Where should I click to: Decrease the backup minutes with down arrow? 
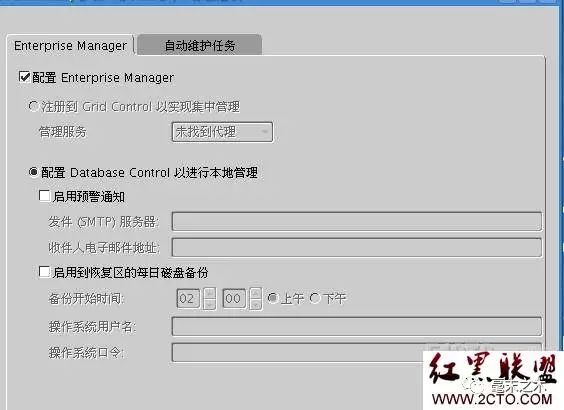pos(256,304)
